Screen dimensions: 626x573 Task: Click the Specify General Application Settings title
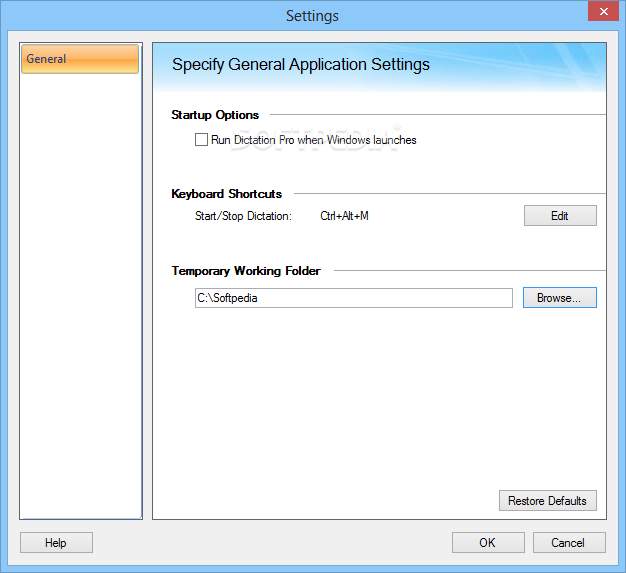point(301,65)
